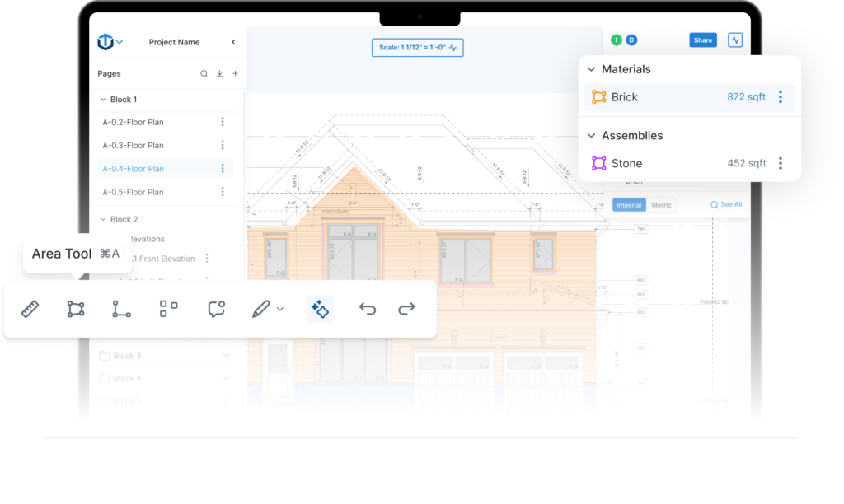Open the A-0.2-Floor Plan page
844x504 pixels.
point(133,123)
